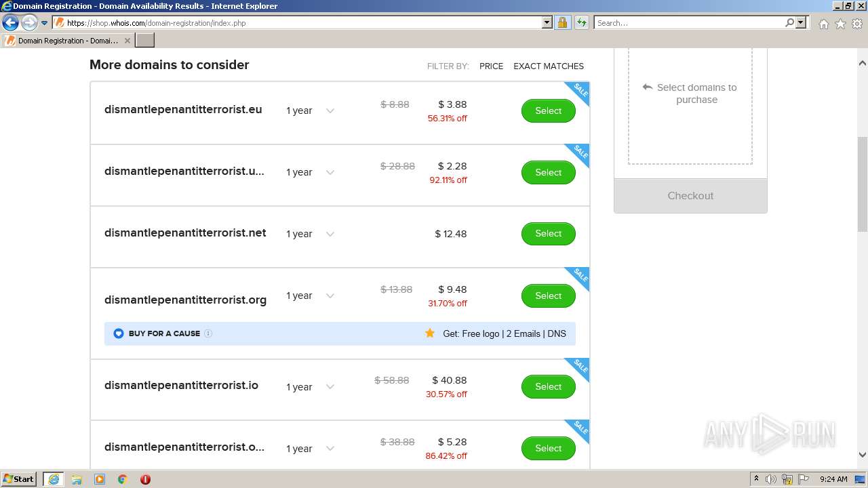The width and height of the screenshot is (868, 488).
Task: Click the red security taskbar icon
Action: (145, 479)
